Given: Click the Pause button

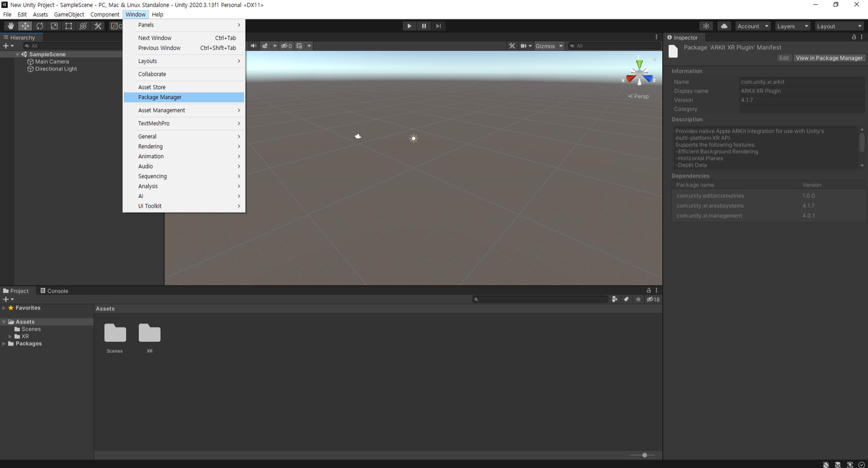Looking at the screenshot, I should pyautogui.click(x=424, y=26).
